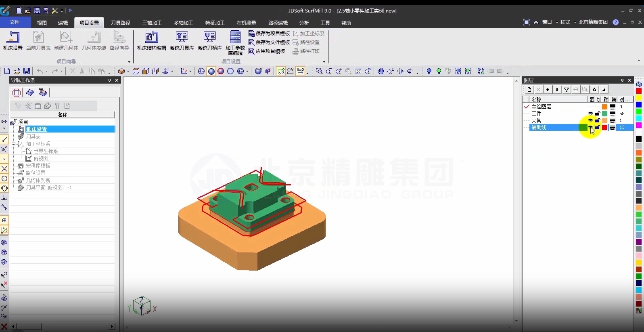The width and height of the screenshot is (644, 332).
Task: Open 机床结构编辑 in the ribbon
Action: click(x=152, y=41)
